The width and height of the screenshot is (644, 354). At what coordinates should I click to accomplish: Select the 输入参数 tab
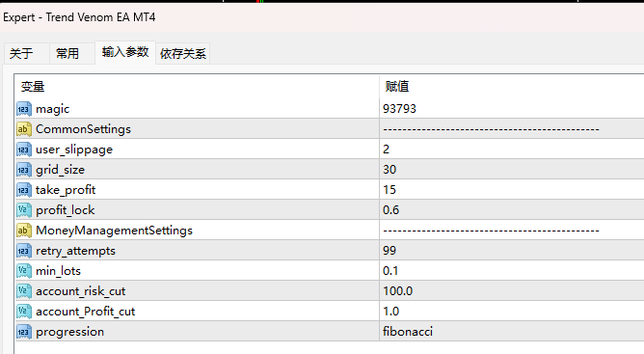[125, 52]
